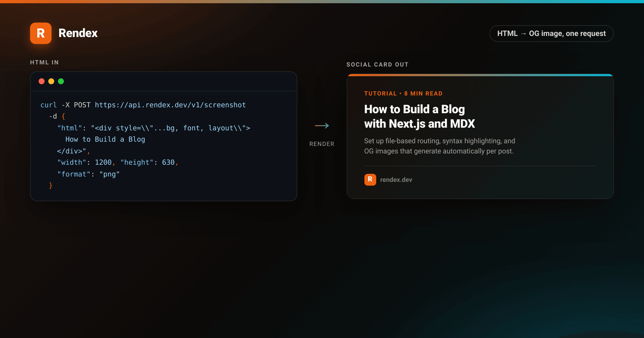The image size is (644, 338).
Task: Click the '-X POST' text in code
Action: pyautogui.click(x=76, y=105)
